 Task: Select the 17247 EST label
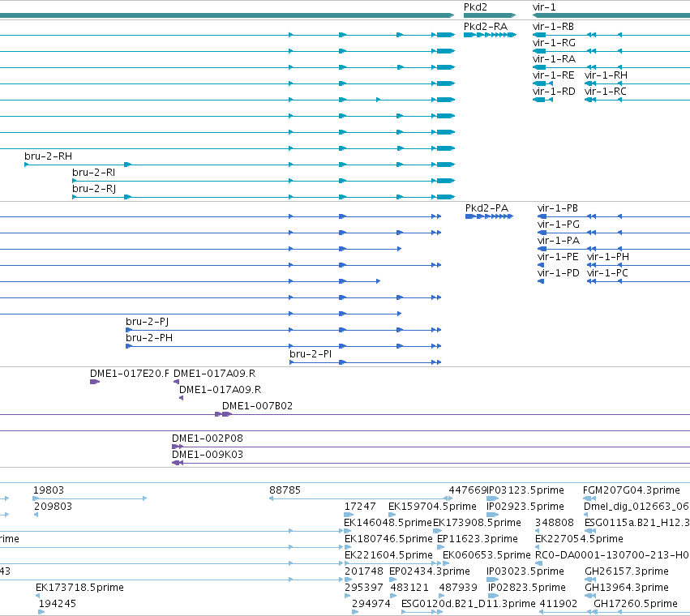(x=360, y=507)
